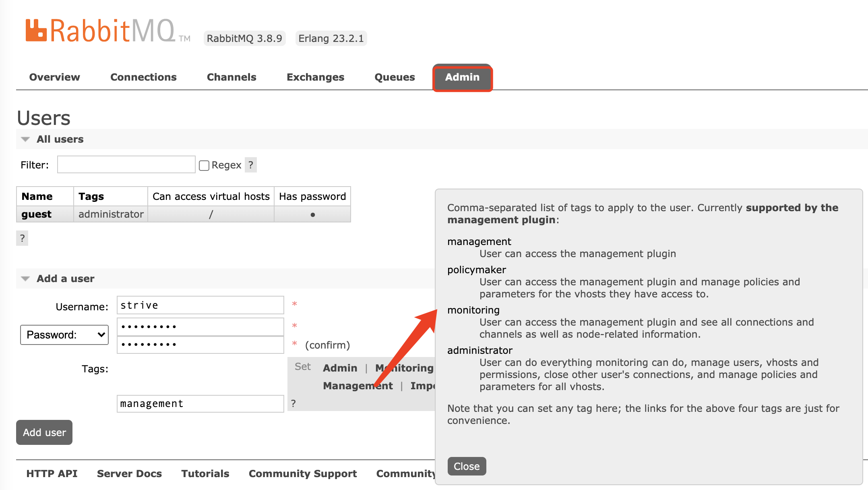Open the Channels tab
The height and width of the screenshot is (490, 868).
231,77
